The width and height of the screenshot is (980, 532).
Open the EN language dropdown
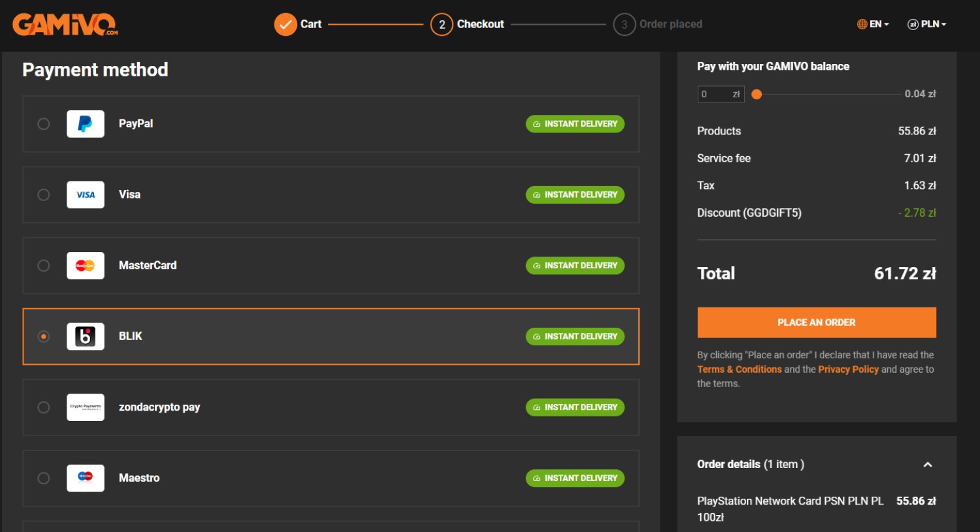[x=873, y=24]
